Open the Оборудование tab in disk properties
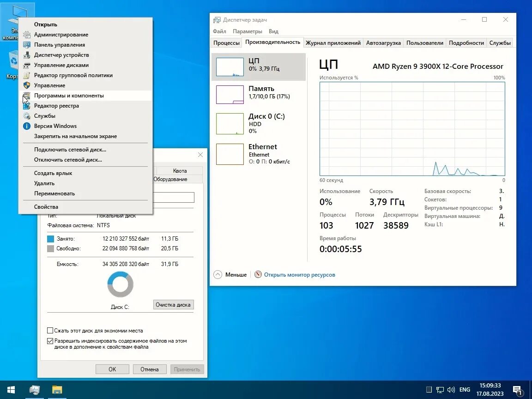 [x=170, y=179]
